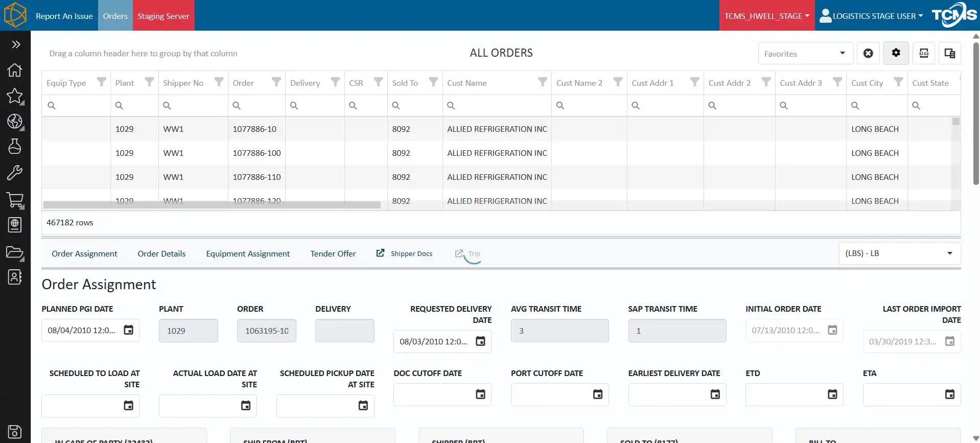
Task: Select order 1077886-100 cell
Action: click(256, 153)
